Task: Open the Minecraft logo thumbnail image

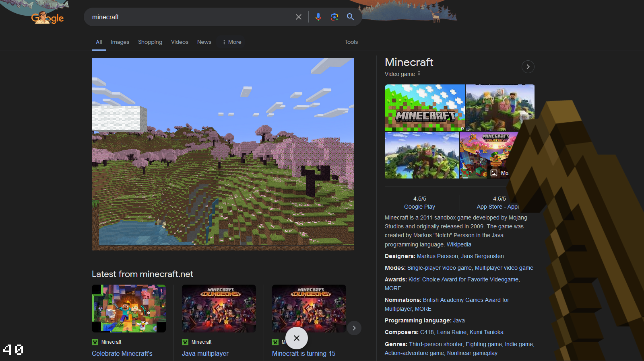Action: click(x=425, y=107)
